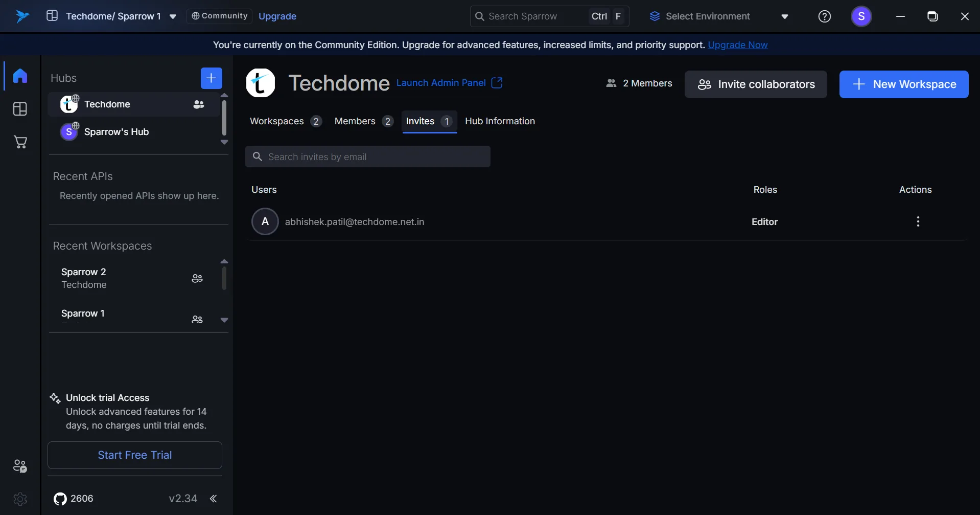Click the Hubs heading in the sidebar
This screenshot has width=980, height=515.
click(63, 78)
